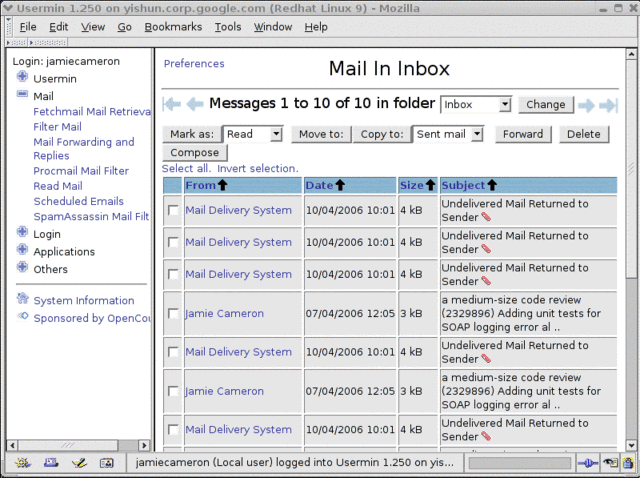640x478 pixels.
Task: Click the Composer icon in status bar
Action: tap(79, 462)
